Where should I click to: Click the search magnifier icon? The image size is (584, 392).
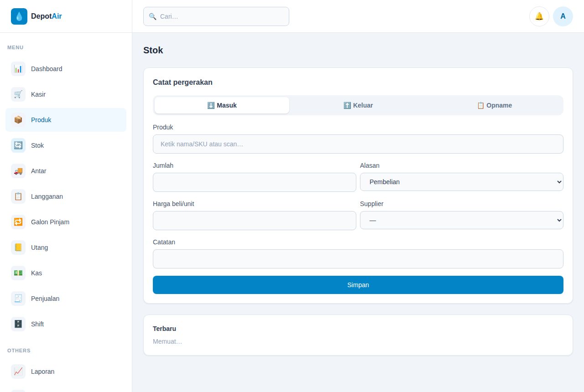point(153,16)
